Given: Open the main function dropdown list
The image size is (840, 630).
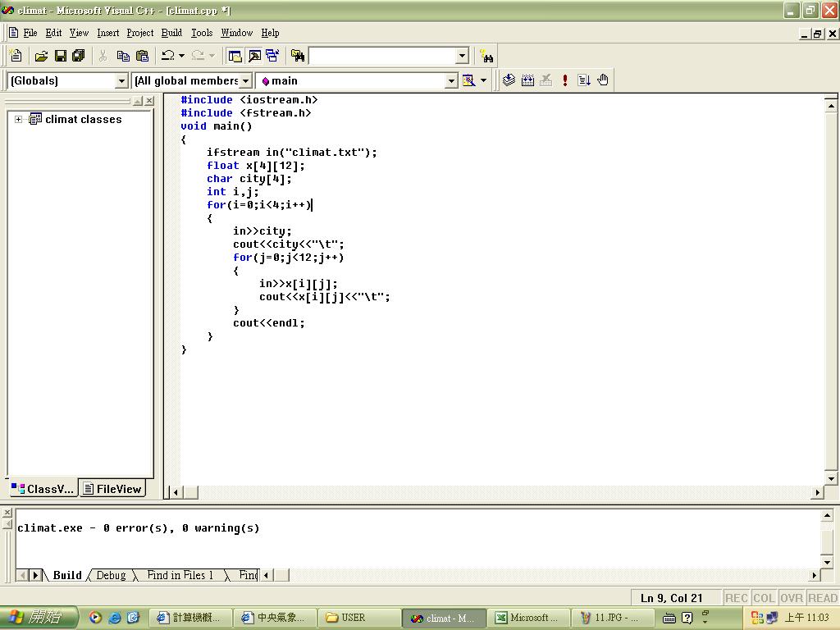Looking at the screenshot, I should point(450,80).
